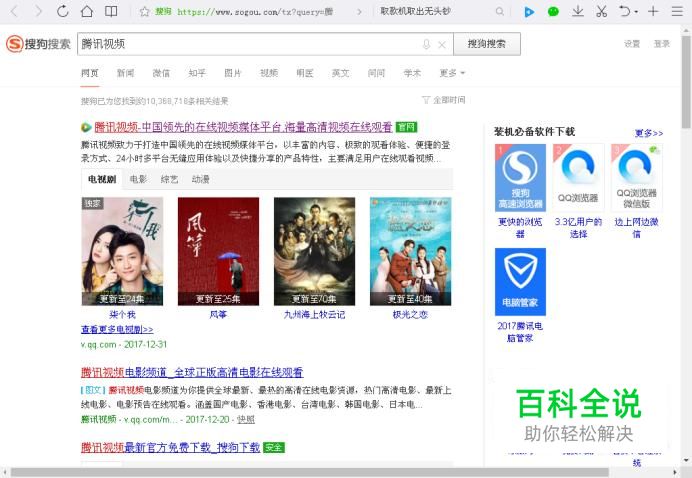
Task: Click the QQ浏览器微信版 download icon
Action: tap(636, 178)
